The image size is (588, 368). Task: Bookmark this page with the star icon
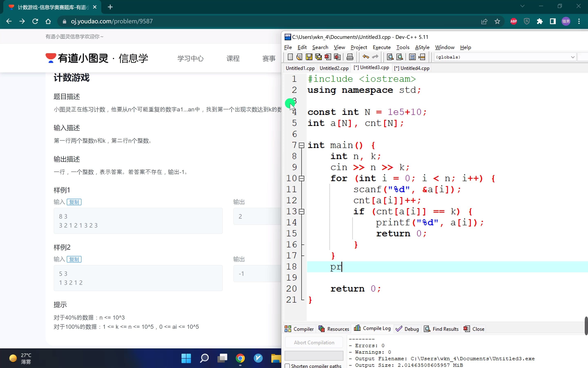(x=497, y=21)
